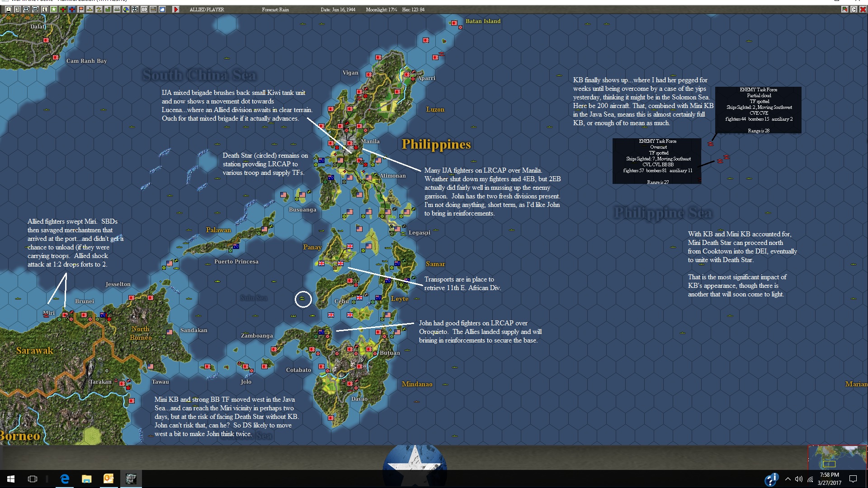This screenshot has height=488, width=868.
Task: Click the 'Forecast: Rain' status text
Action: (x=275, y=9)
